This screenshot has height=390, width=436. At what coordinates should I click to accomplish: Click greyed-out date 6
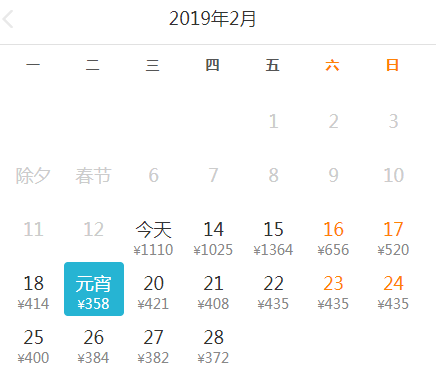tap(153, 175)
